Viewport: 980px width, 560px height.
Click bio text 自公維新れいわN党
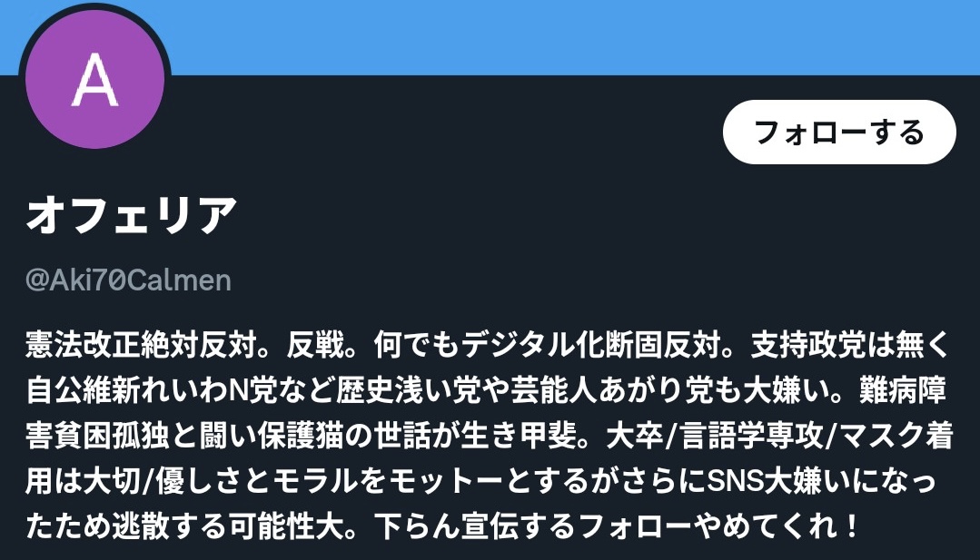pos(151,390)
